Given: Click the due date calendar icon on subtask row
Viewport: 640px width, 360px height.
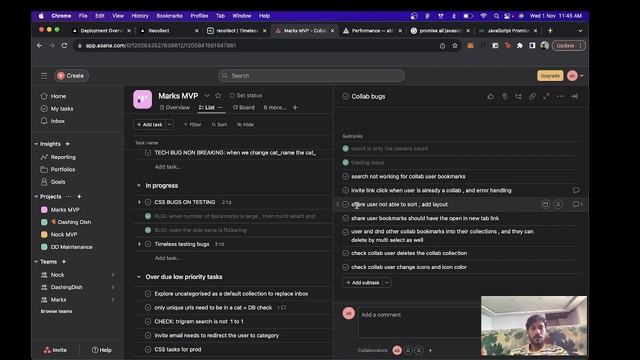Looking at the screenshot, I should click(545, 204).
